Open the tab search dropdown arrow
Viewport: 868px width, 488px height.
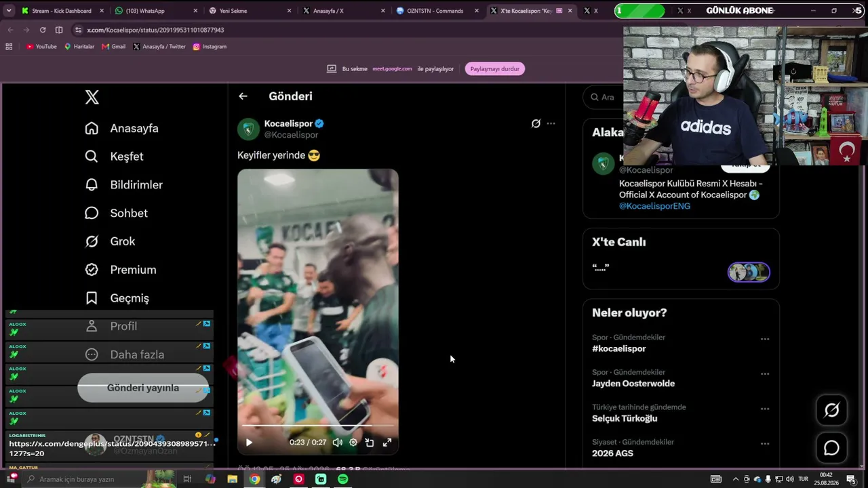click(9, 11)
